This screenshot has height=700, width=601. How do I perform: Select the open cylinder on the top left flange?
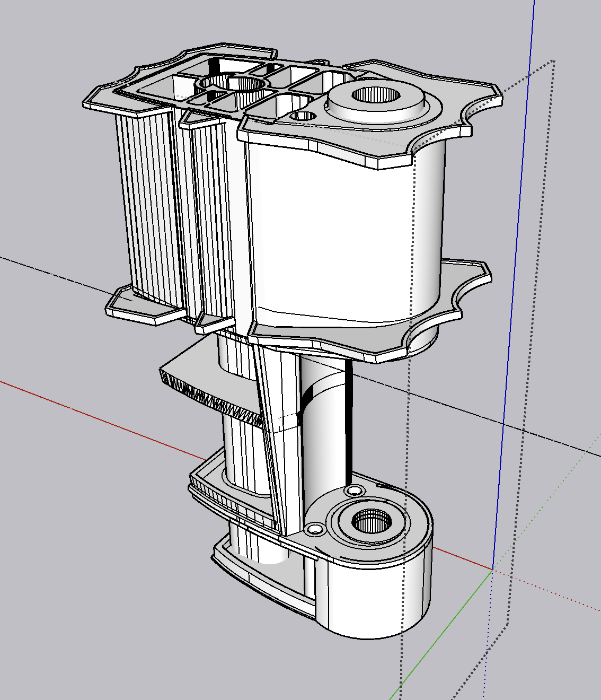tap(233, 84)
